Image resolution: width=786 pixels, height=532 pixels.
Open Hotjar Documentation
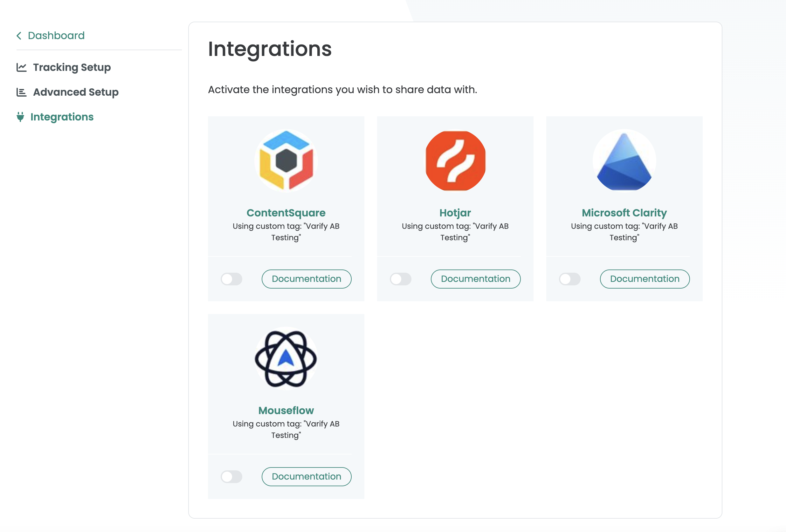coord(476,279)
